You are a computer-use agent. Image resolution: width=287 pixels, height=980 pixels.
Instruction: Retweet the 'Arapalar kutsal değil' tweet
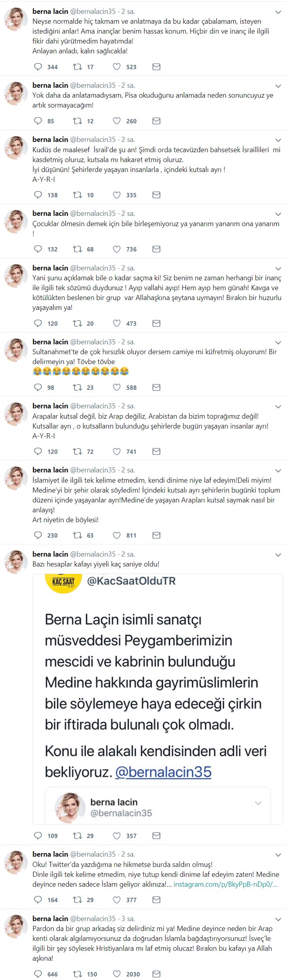pos(77,451)
